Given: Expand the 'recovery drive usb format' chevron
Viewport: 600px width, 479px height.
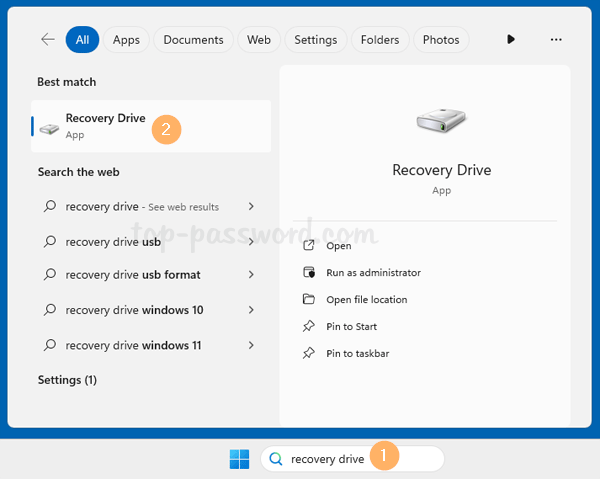Looking at the screenshot, I should pos(251,275).
